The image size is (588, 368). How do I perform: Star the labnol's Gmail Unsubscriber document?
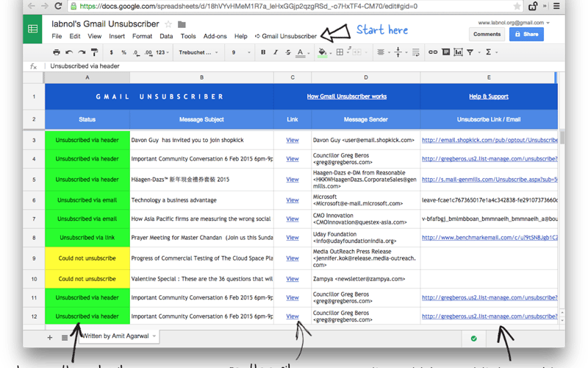pyautogui.click(x=168, y=24)
